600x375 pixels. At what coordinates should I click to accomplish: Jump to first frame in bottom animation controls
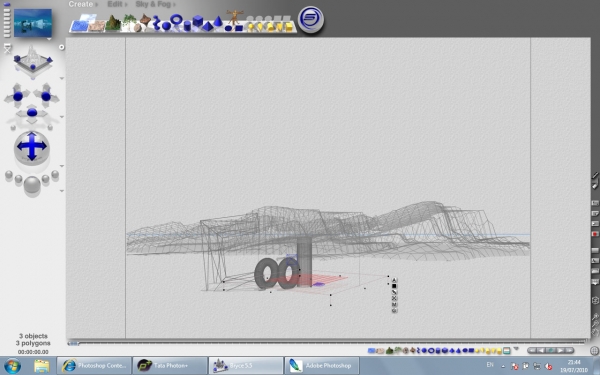[532, 350]
